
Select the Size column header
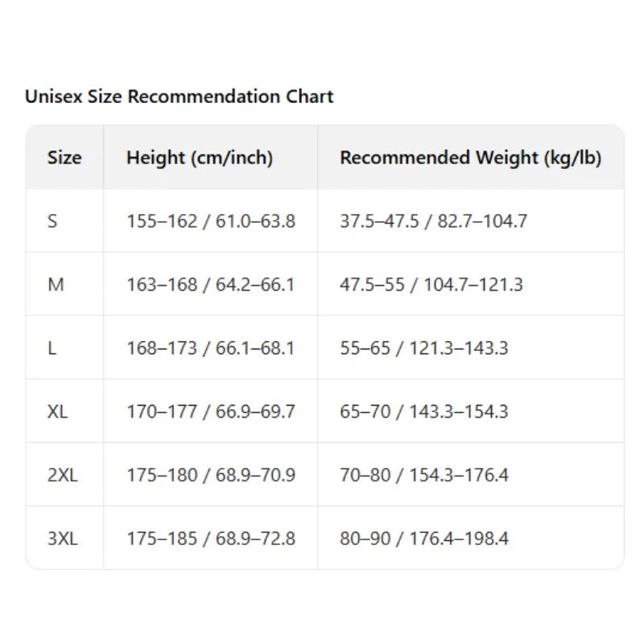pos(64,157)
